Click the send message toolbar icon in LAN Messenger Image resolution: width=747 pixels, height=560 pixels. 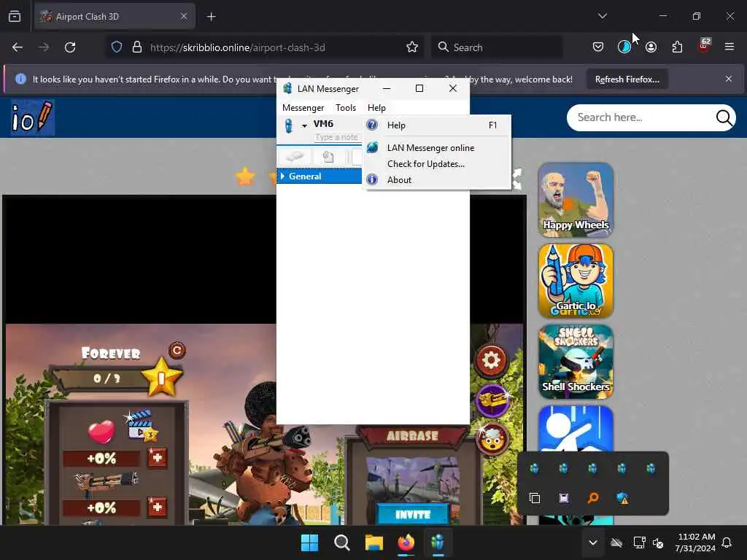[x=295, y=157]
